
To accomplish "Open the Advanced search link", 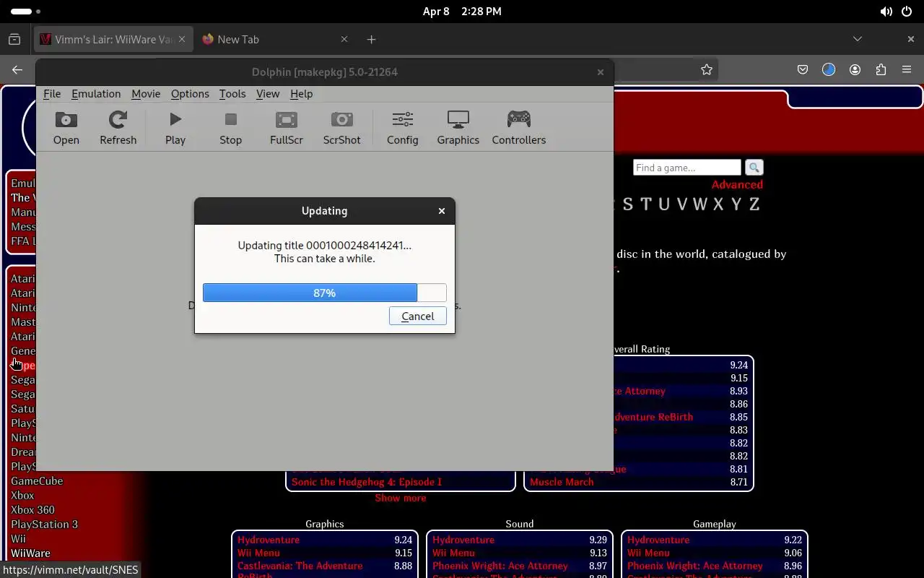I will point(737,185).
